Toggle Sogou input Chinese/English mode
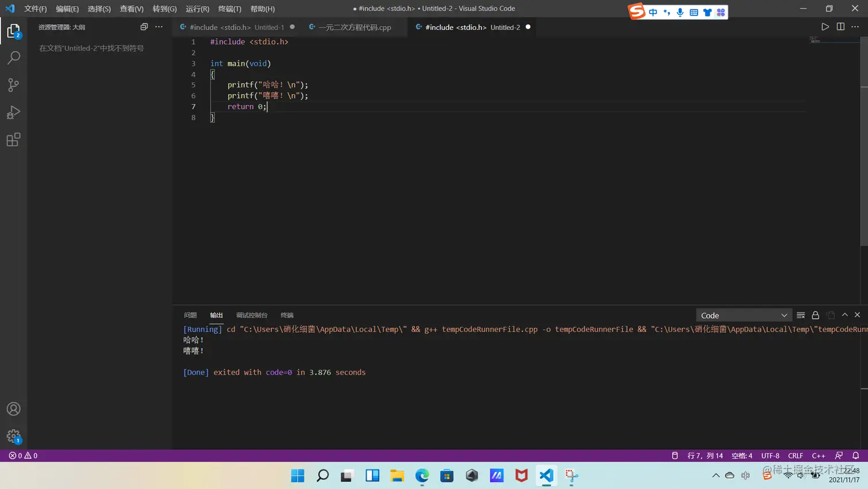 [x=653, y=12]
